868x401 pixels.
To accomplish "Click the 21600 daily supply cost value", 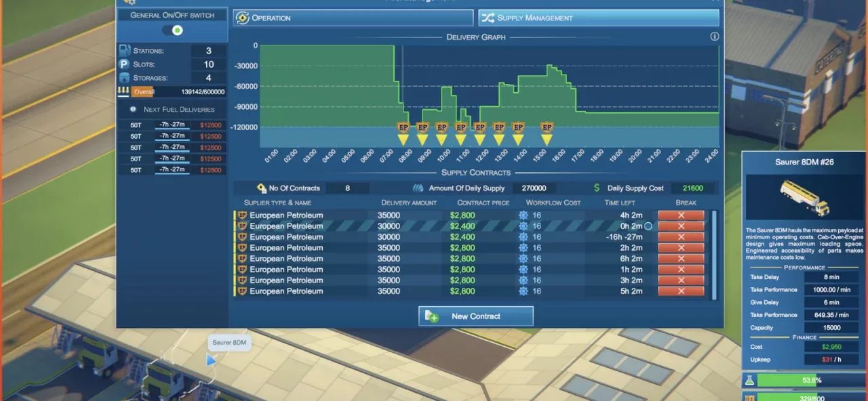I will pos(693,188).
